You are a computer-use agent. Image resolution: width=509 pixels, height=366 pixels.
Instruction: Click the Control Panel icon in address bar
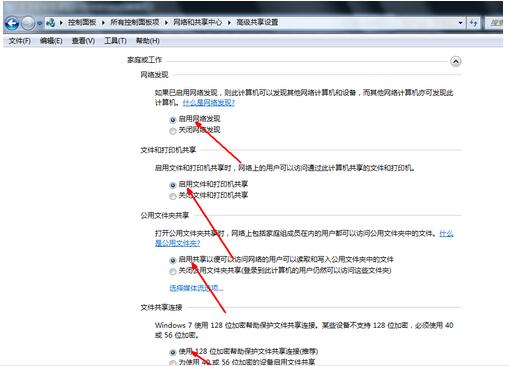tap(51, 23)
